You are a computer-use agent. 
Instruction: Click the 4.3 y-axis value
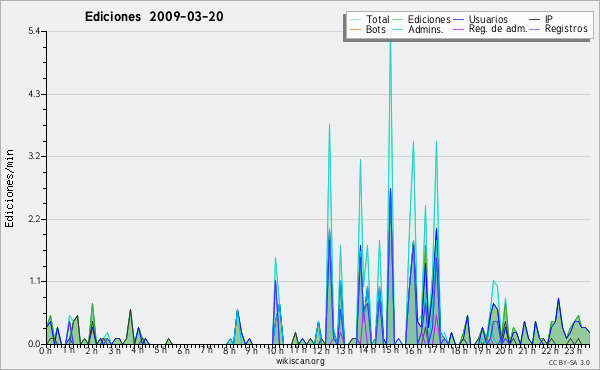click(34, 94)
